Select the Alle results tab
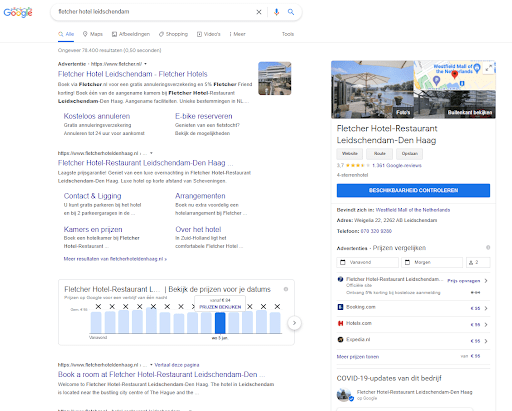 (66, 34)
